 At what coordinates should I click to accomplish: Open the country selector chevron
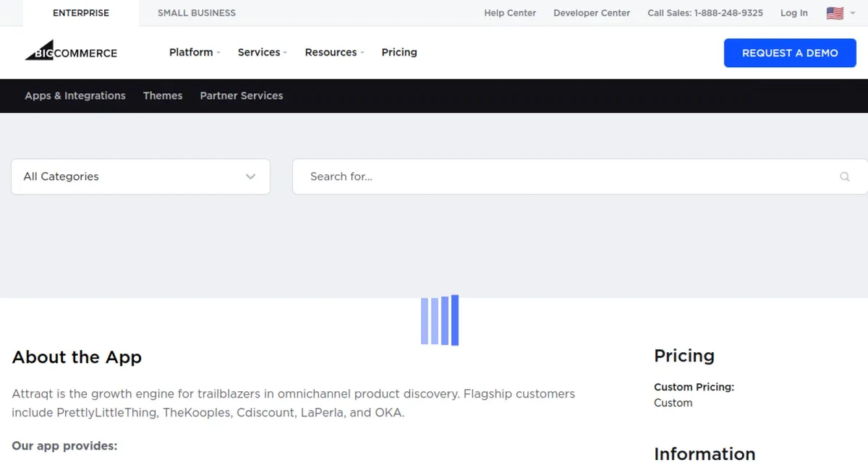[x=853, y=12]
